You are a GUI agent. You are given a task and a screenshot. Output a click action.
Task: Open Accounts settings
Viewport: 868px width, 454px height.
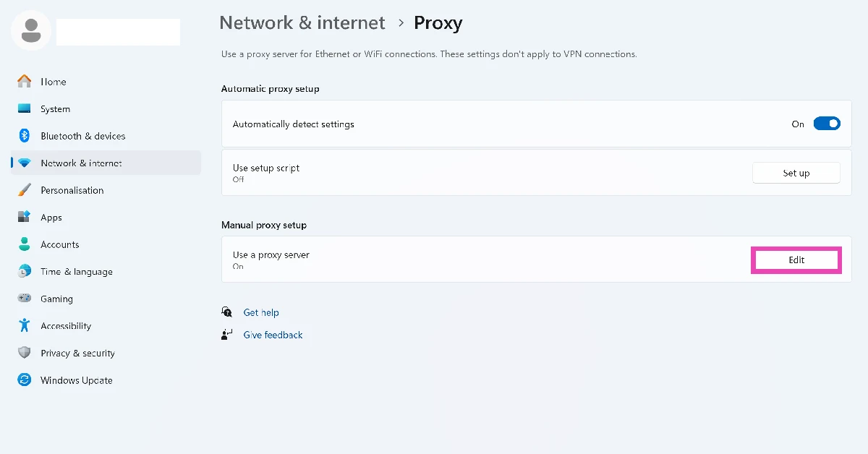coord(59,244)
